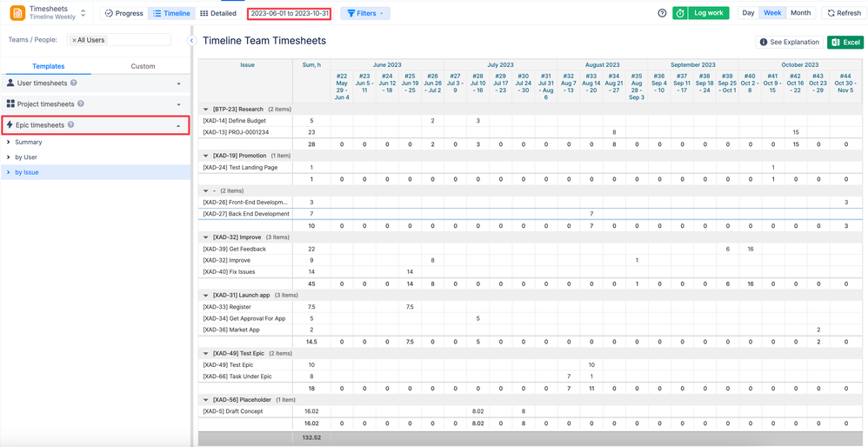Click week #22 May 29 - Jun 4 header

coord(342,86)
